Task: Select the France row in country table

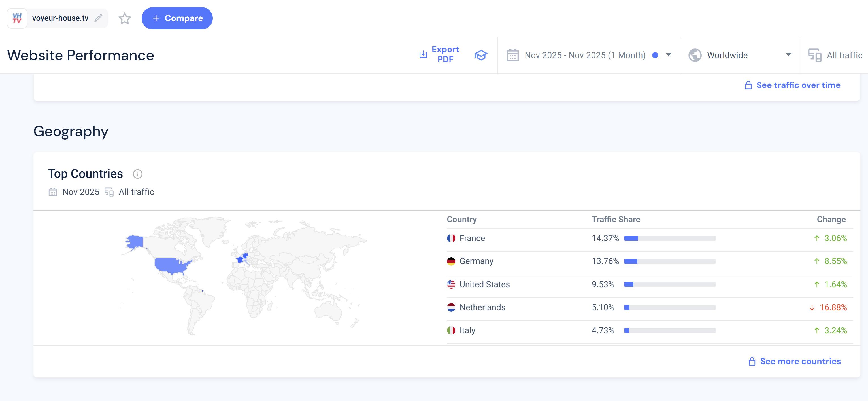Action: (x=472, y=239)
